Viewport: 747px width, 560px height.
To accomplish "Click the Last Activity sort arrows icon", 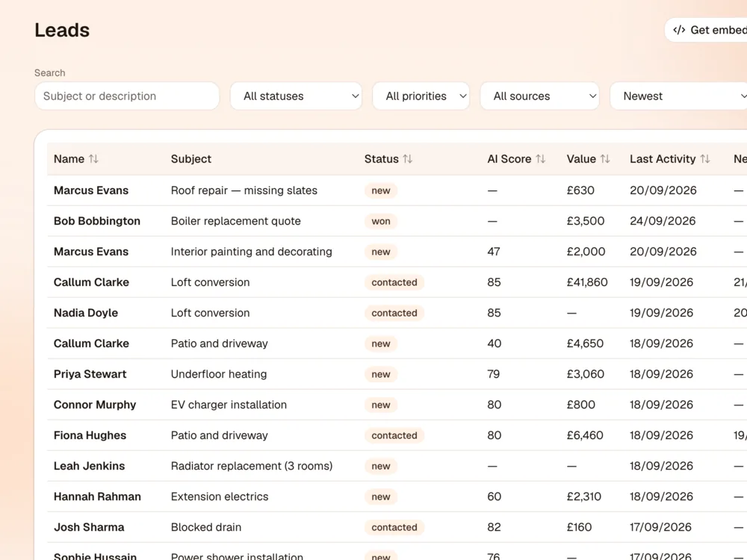I will (x=705, y=159).
